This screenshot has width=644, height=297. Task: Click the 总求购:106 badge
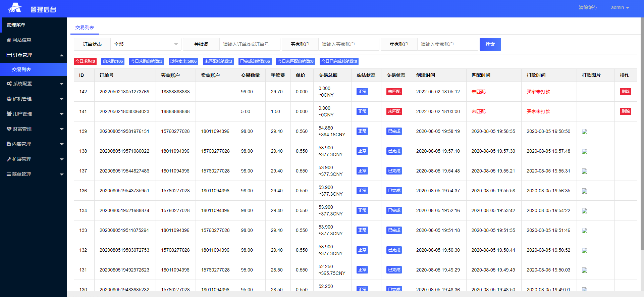point(113,61)
